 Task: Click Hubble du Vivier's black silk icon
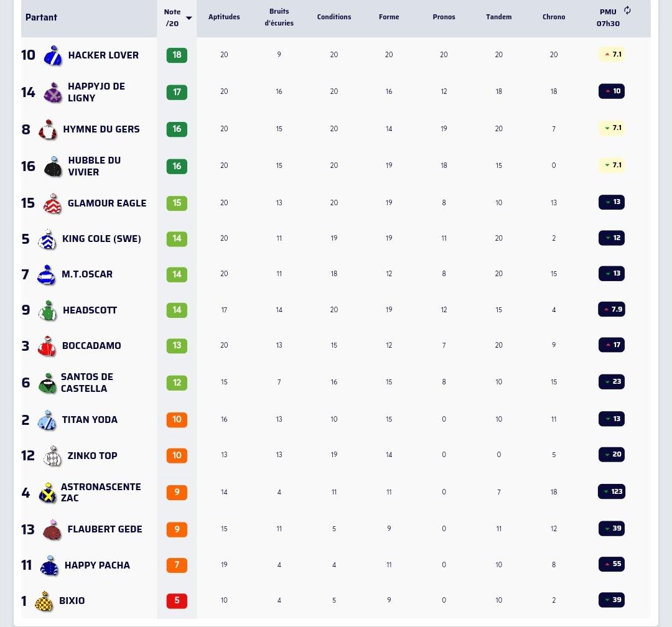53,167
